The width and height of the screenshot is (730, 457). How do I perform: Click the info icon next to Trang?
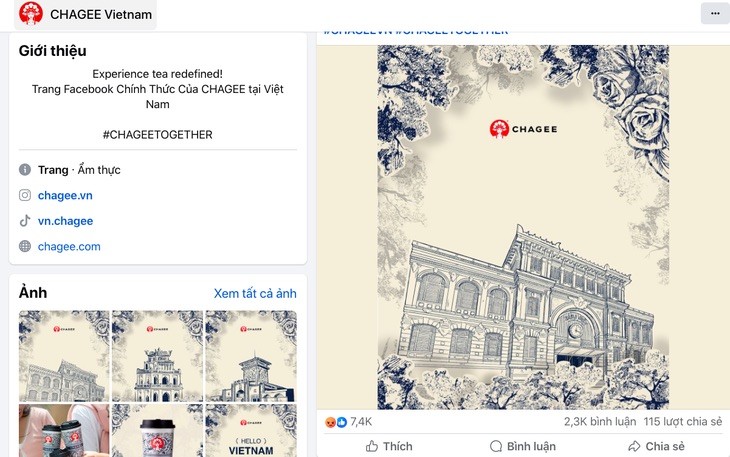pyautogui.click(x=25, y=169)
